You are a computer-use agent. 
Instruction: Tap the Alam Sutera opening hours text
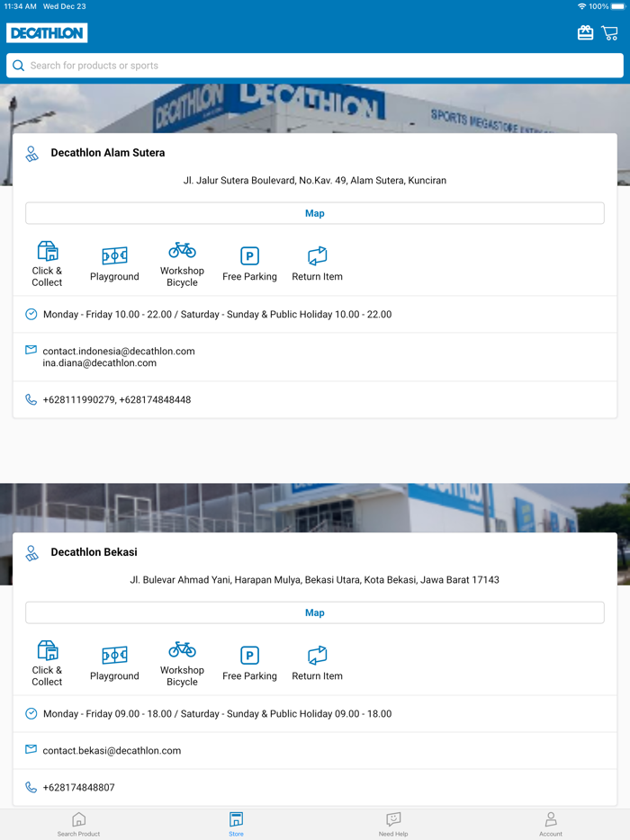click(217, 315)
